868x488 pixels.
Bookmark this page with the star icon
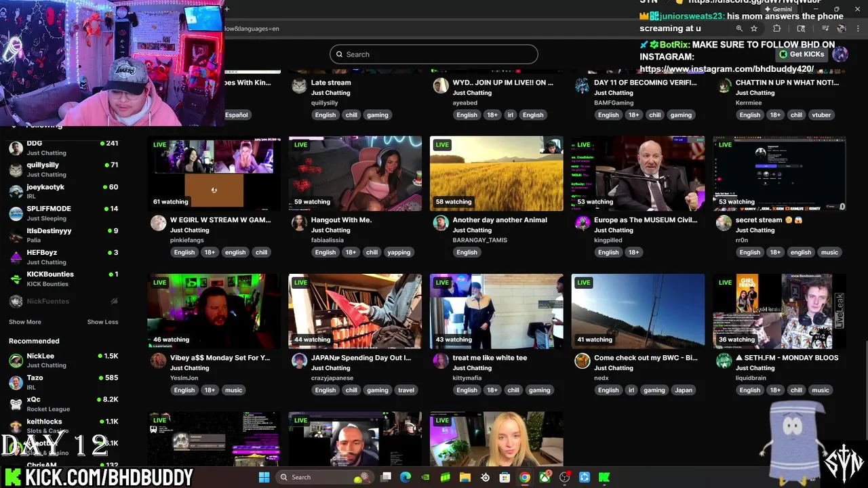tap(754, 28)
